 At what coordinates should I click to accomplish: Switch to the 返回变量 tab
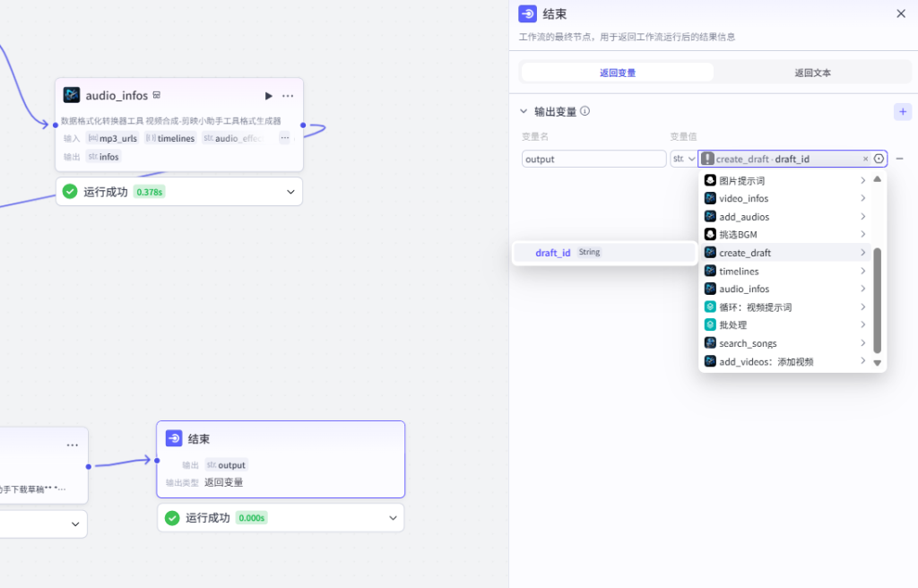(x=618, y=73)
